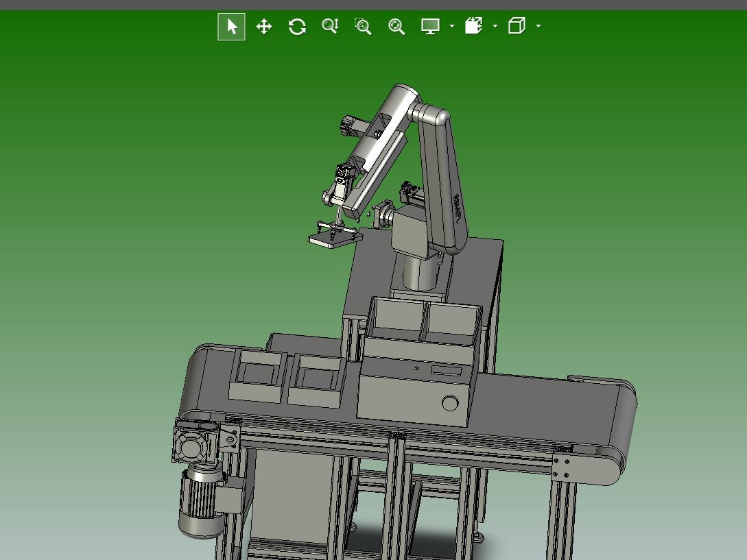Choose the Zoom to Area tool
The image size is (747, 560).
(x=363, y=27)
